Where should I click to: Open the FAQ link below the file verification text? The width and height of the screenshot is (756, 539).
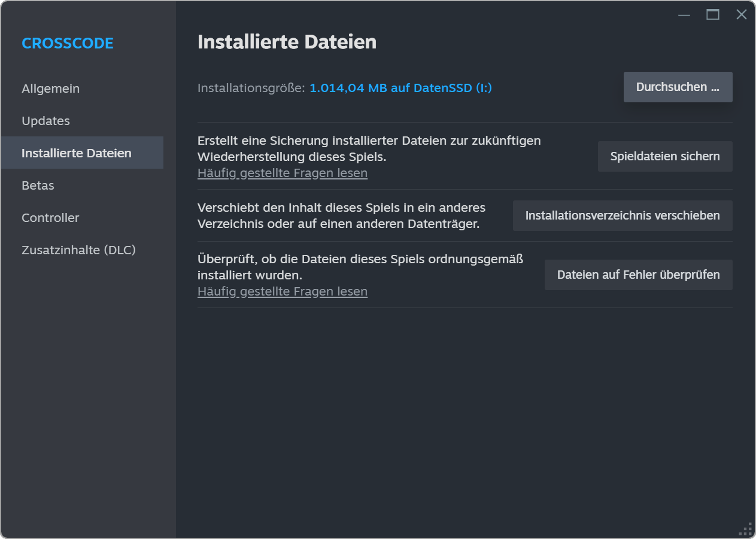[283, 292]
